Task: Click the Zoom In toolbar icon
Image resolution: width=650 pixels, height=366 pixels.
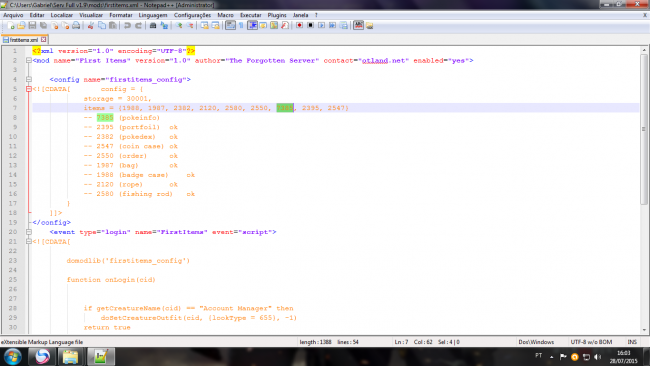Action: 179,26
